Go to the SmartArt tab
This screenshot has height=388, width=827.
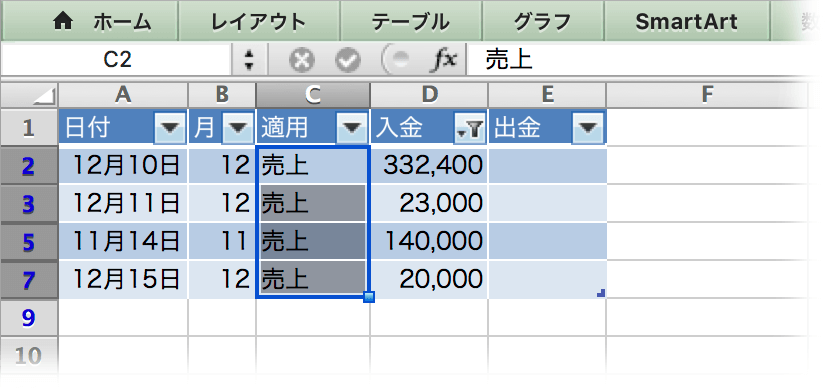(x=687, y=22)
